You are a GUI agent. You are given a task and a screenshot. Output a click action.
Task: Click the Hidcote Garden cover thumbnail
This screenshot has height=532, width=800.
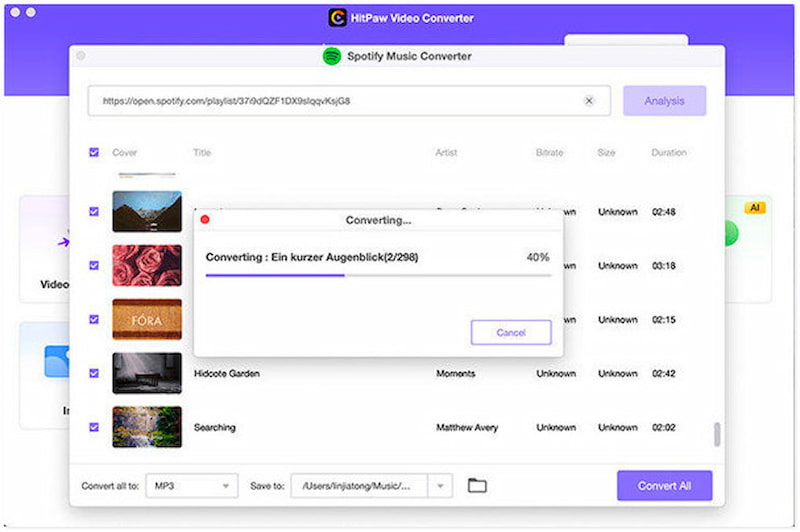pos(147,373)
